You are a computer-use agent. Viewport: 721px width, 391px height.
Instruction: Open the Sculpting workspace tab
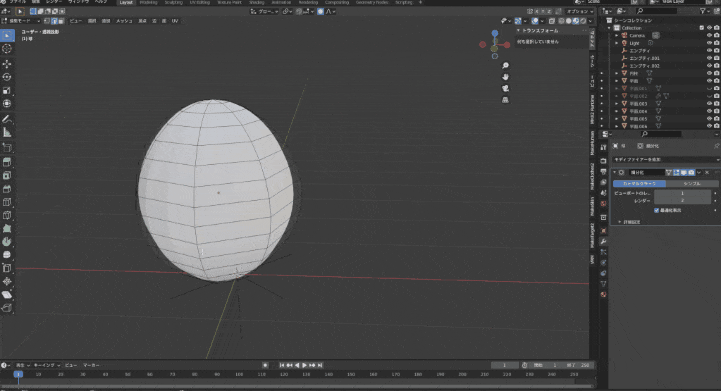[173, 2]
